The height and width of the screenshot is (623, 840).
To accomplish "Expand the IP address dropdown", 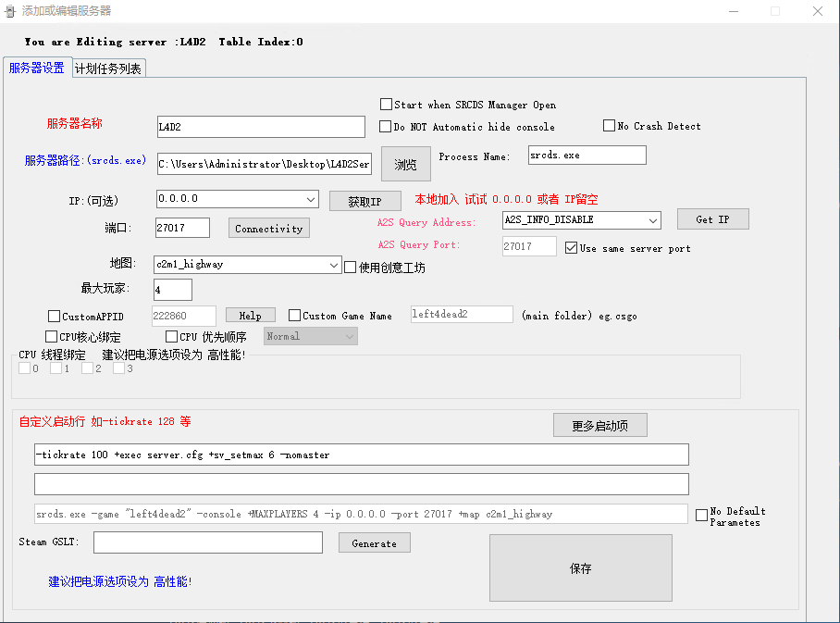I will [311, 199].
